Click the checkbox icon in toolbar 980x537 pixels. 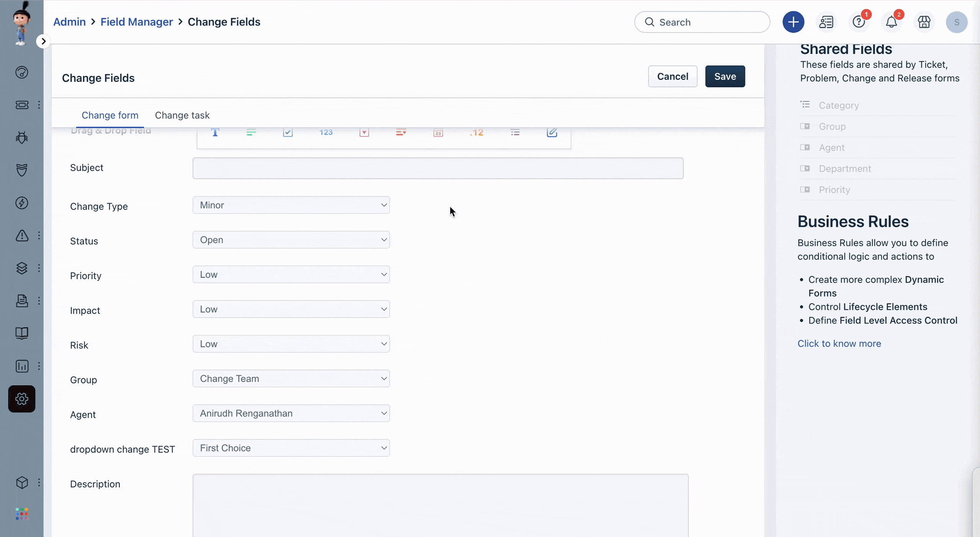[288, 132]
